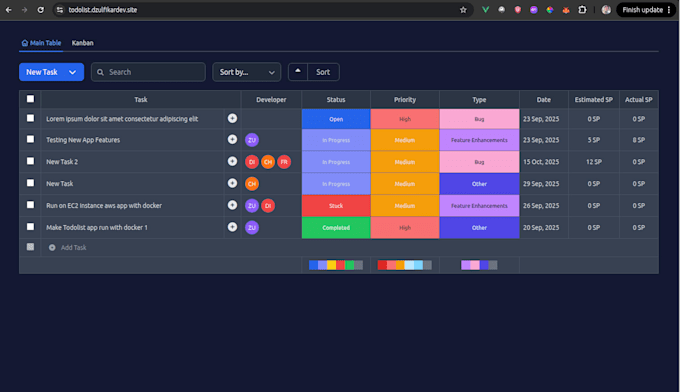Click ZU avatar in Testing New App Features
This screenshot has width=680, height=392.
coord(252,140)
